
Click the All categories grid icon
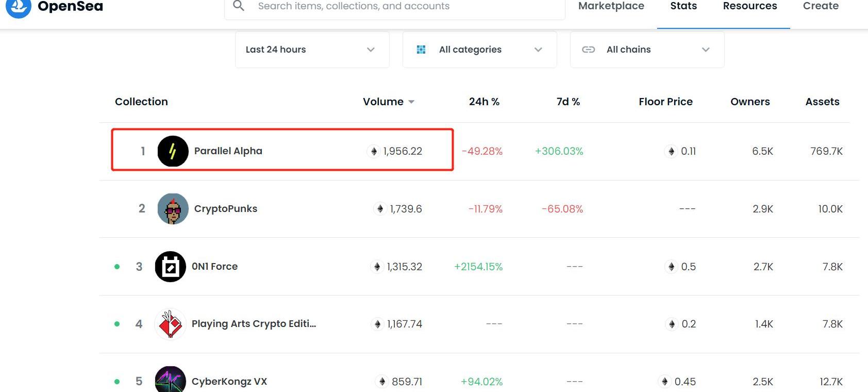click(421, 50)
